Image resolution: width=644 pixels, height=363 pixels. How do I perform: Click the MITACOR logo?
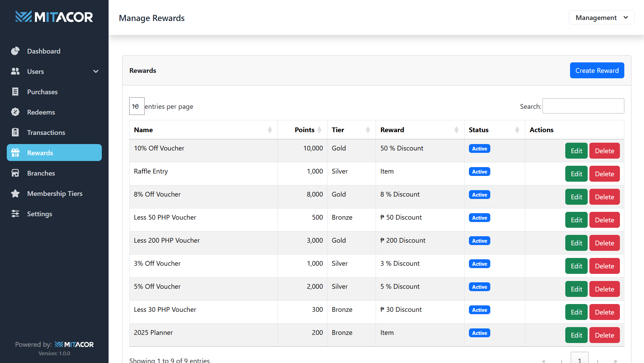point(54,16)
